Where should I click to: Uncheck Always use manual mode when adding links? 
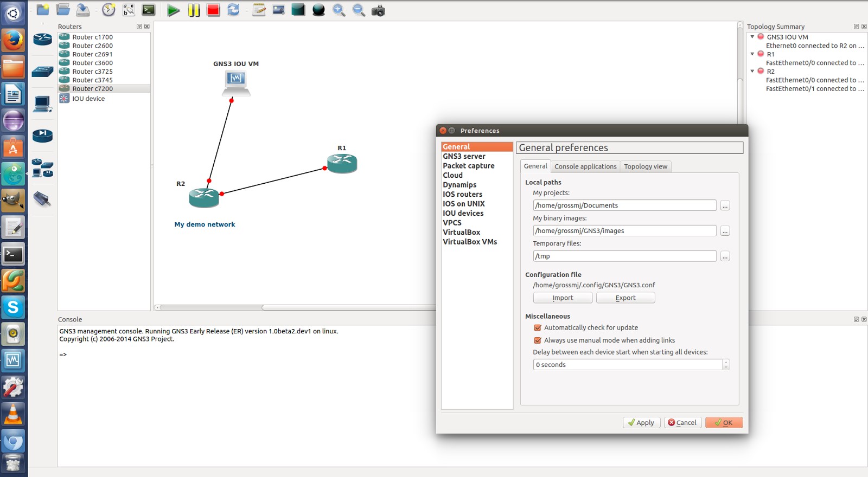coord(538,340)
